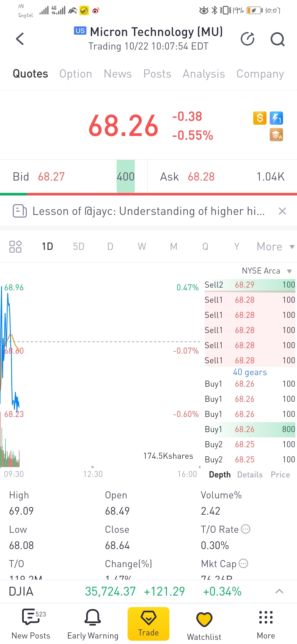
Task: Open the Analysis tab
Action: (204, 74)
